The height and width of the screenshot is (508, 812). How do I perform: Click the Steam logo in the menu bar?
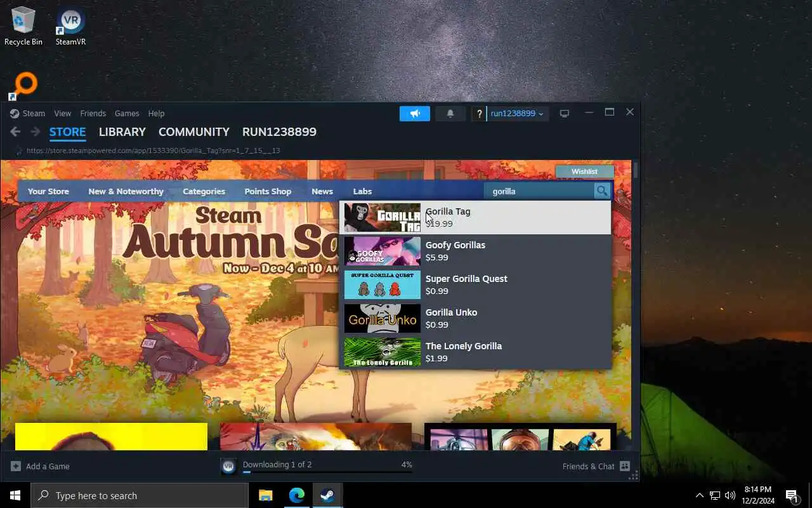(15, 113)
